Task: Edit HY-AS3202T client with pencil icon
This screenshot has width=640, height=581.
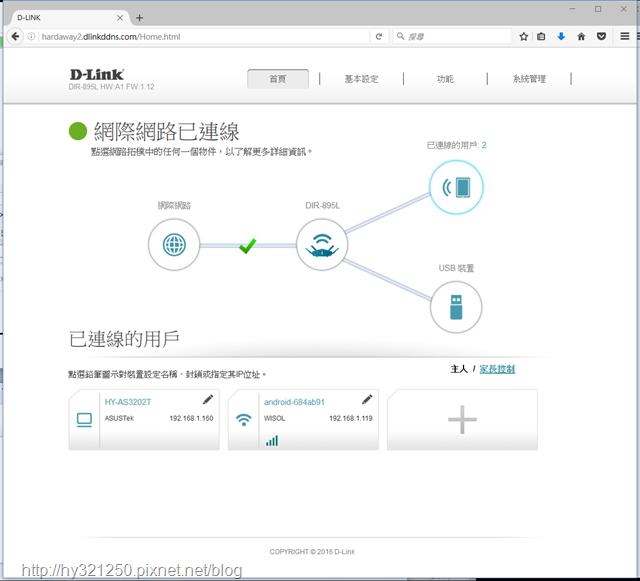Action: pyautogui.click(x=208, y=400)
